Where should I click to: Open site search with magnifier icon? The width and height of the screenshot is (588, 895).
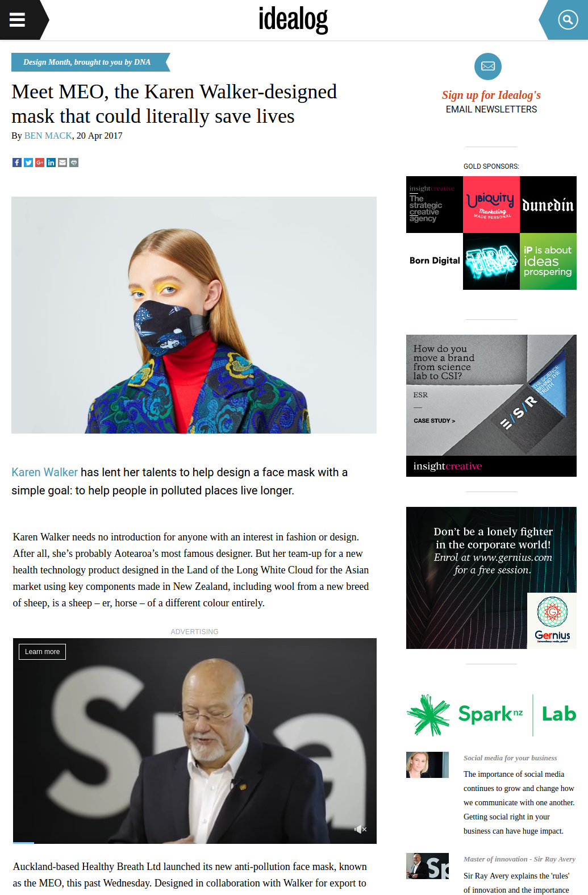(568, 20)
